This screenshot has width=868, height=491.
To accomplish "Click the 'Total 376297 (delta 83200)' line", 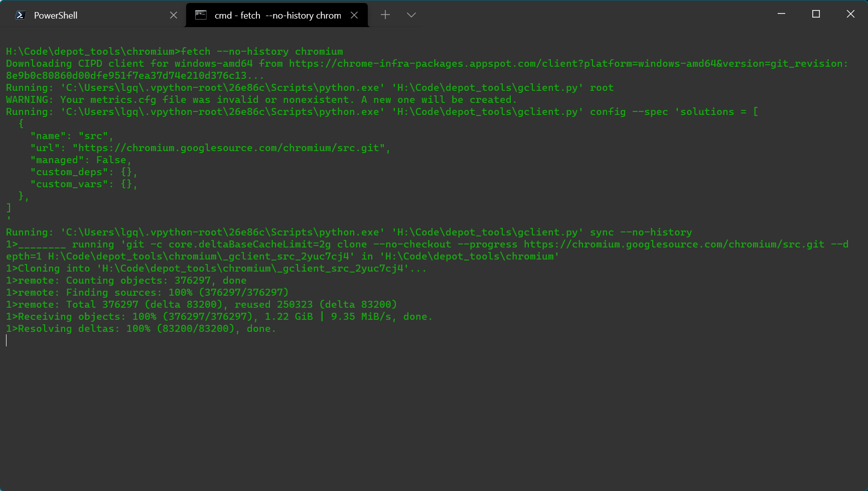I will pyautogui.click(x=202, y=305).
